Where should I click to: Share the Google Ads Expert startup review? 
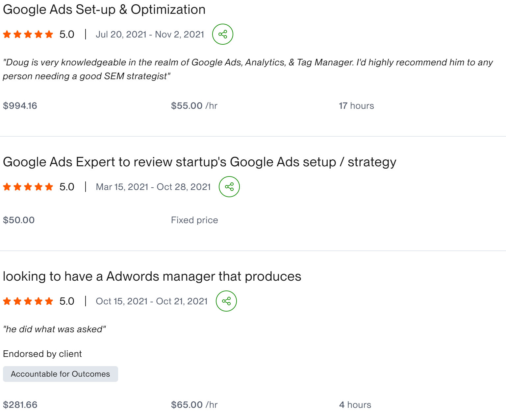click(x=229, y=187)
